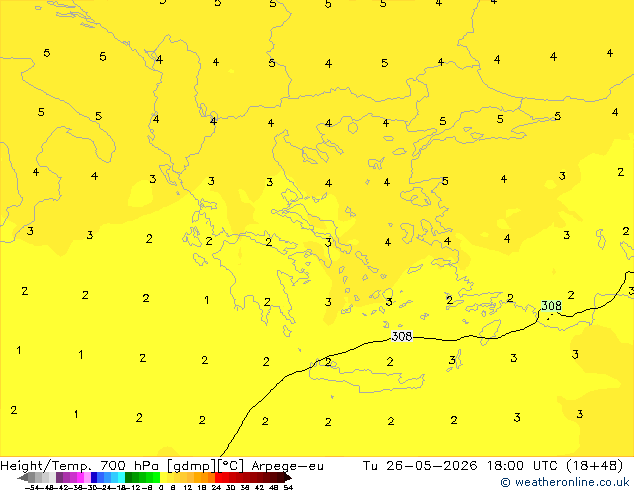
Task: Pick the cyan legend color band
Action: click(121, 477)
